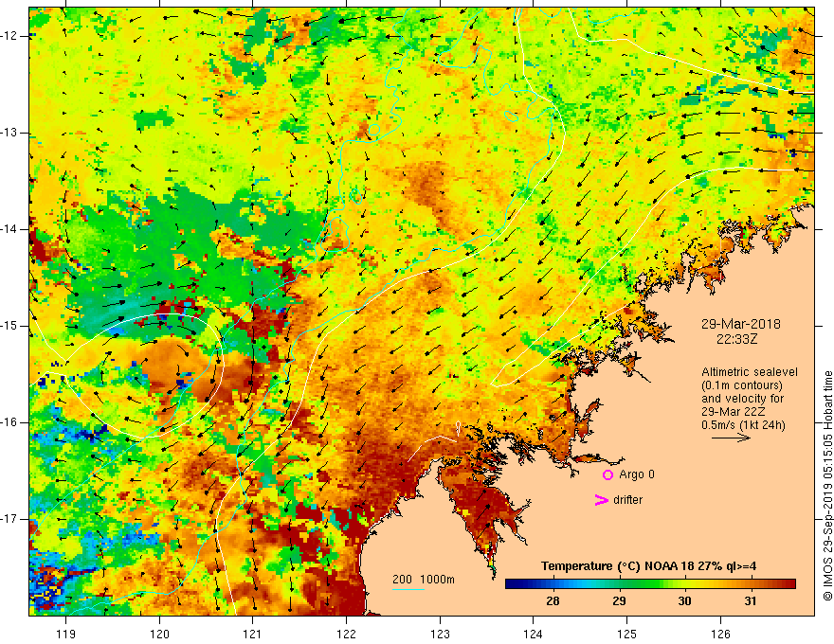This screenshot has width=834, height=644.
Task: Click the temperature color scale bar
Action: (650, 584)
